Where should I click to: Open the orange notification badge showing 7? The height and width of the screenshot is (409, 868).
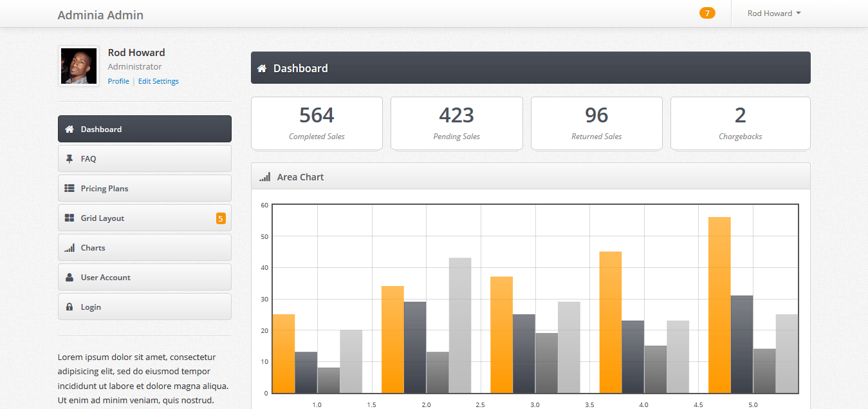[x=707, y=14]
